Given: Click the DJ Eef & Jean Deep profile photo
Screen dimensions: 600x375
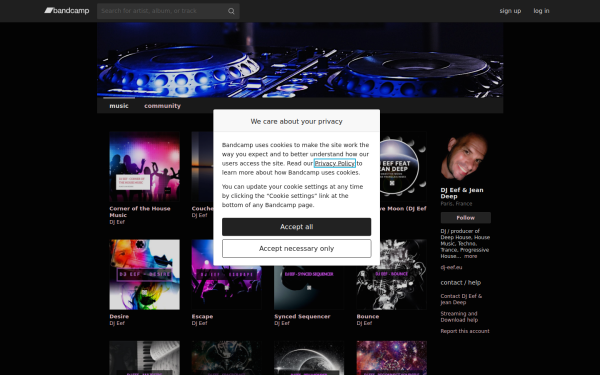Looking at the screenshot, I should click(465, 157).
